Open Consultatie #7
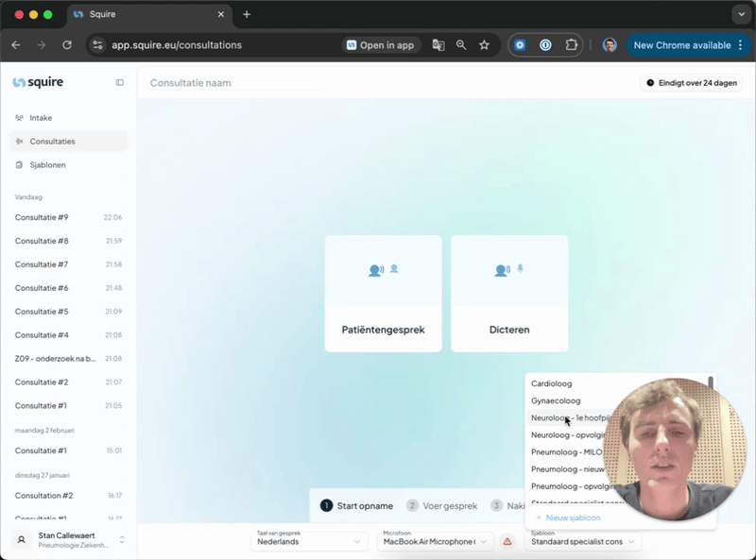756x560 pixels. point(68,264)
